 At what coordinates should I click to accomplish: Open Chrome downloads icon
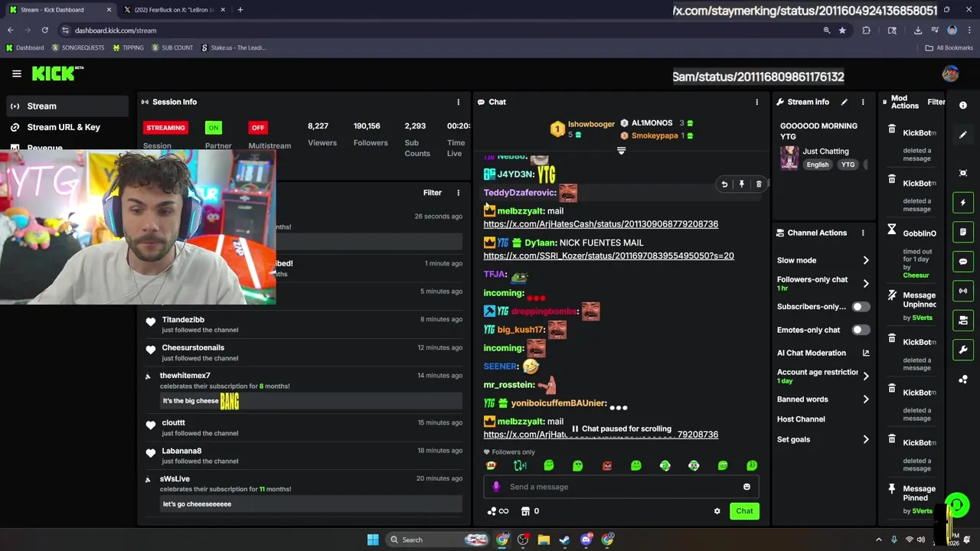[917, 31]
